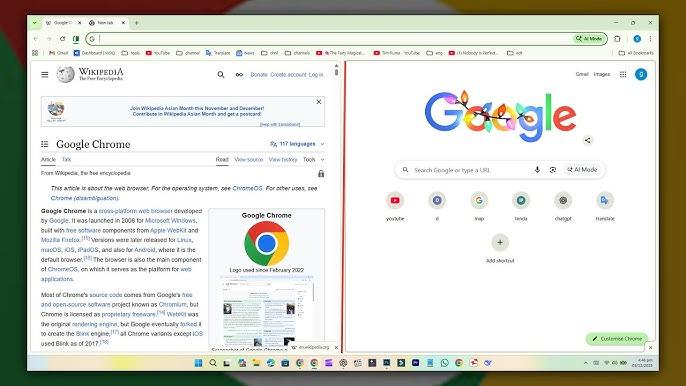Expand the channel bookmark folder

188,53
